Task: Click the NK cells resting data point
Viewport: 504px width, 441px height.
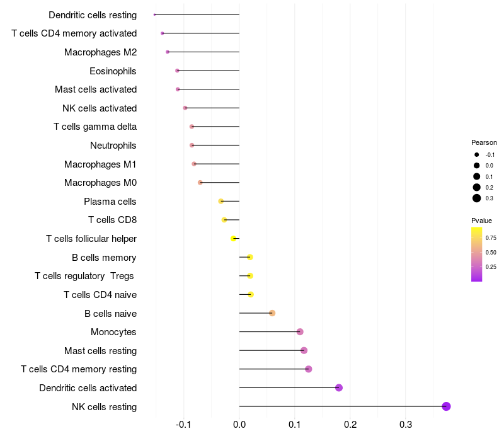Action: point(446,406)
